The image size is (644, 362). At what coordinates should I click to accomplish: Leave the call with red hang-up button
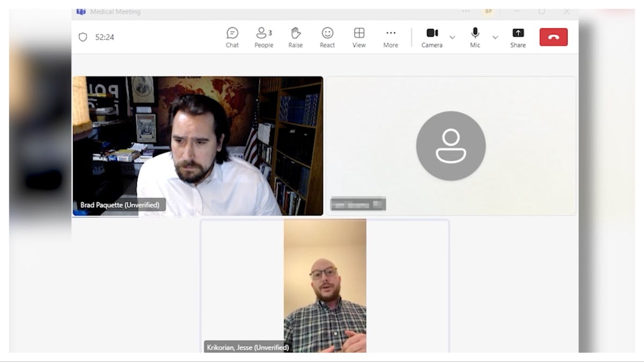click(553, 37)
